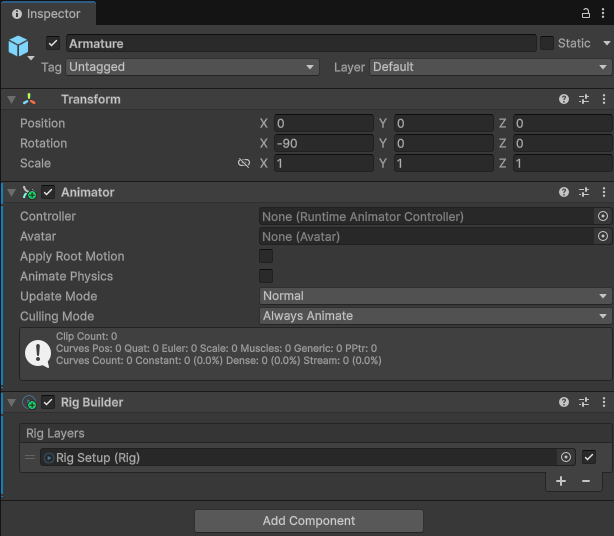Click the Rig Builder component title
The height and width of the screenshot is (536, 614).
(92, 402)
